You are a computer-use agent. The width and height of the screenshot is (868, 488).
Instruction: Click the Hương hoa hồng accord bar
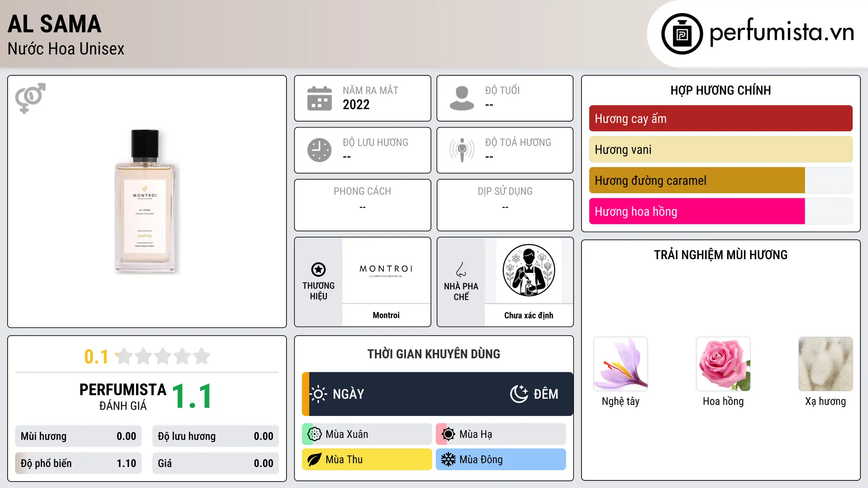coord(721,211)
